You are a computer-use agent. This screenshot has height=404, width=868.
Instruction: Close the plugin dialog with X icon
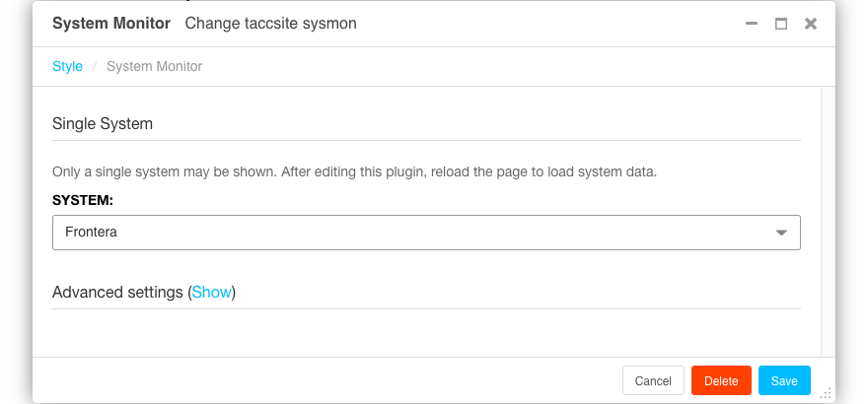[x=811, y=24]
